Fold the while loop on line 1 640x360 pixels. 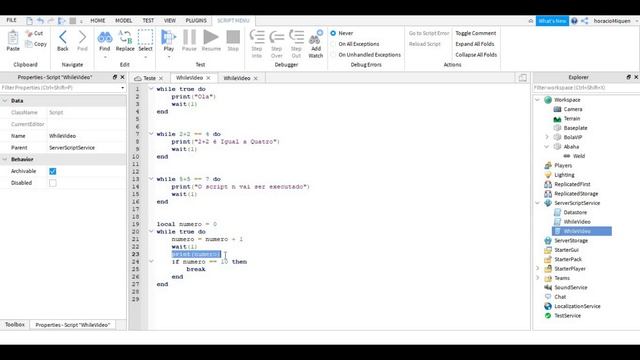click(x=151, y=89)
